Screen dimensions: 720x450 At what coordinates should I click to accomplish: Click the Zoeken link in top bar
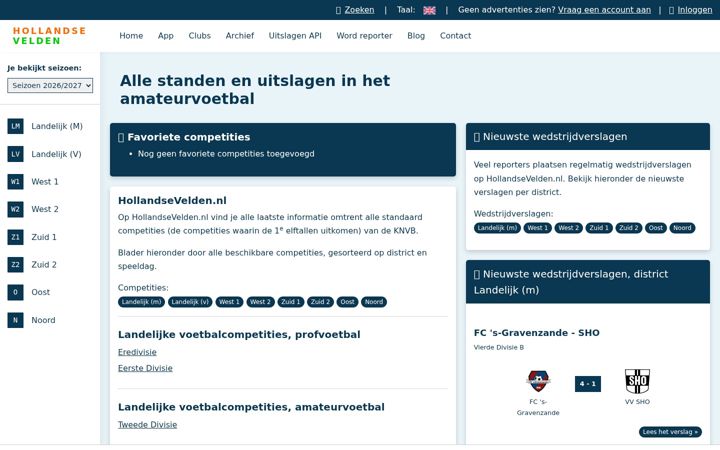coord(360,10)
